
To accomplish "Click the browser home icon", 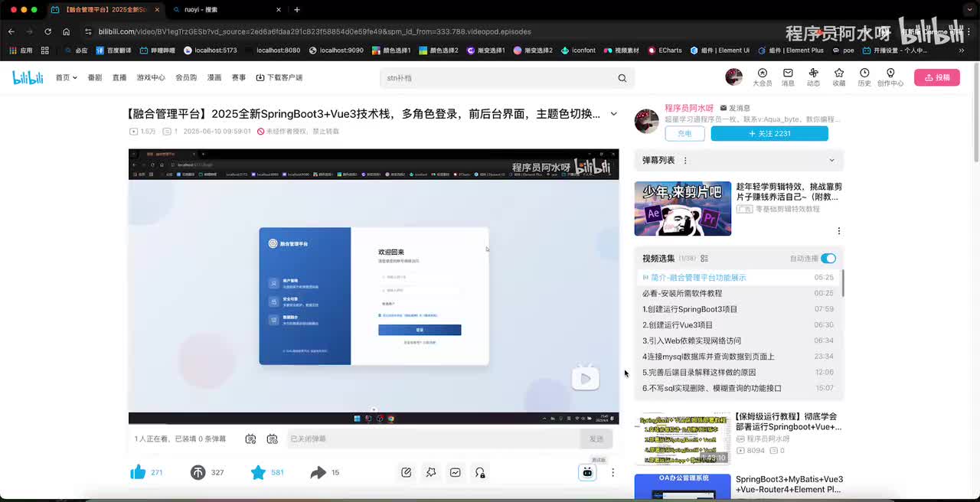I will pos(67,31).
